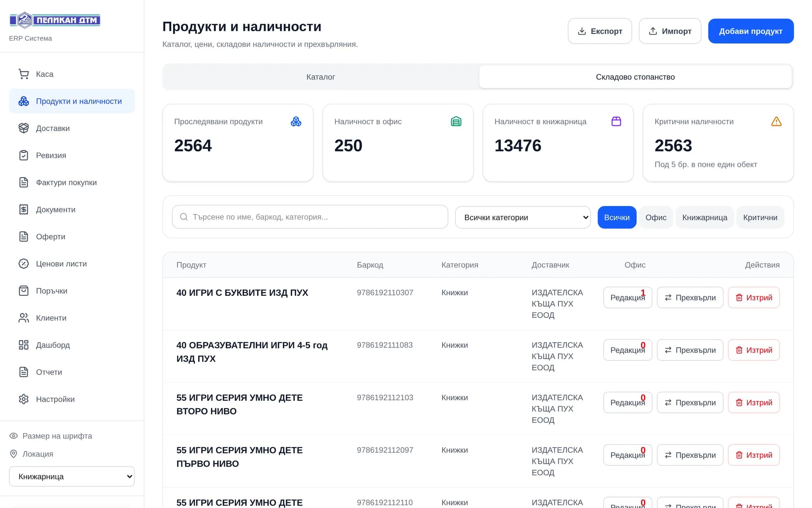Click the Размер на шрифта eye icon
Image resolution: width=812 pixels, height=508 pixels.
coord(13,436)
